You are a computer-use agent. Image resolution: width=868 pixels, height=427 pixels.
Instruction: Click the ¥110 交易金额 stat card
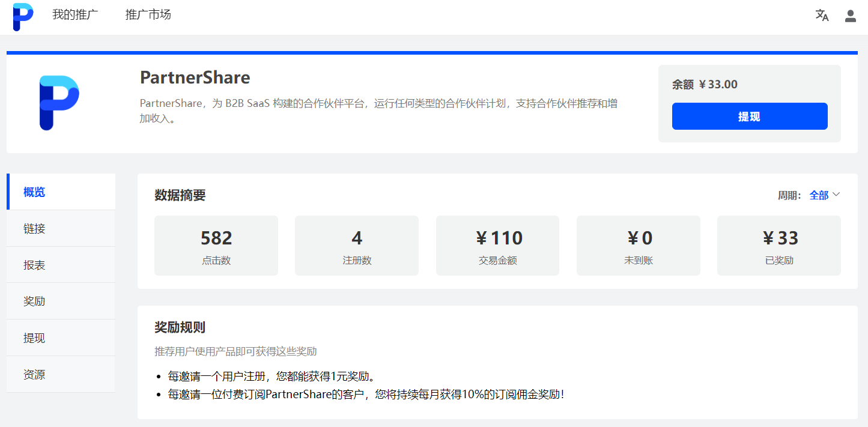click(497, 245)
